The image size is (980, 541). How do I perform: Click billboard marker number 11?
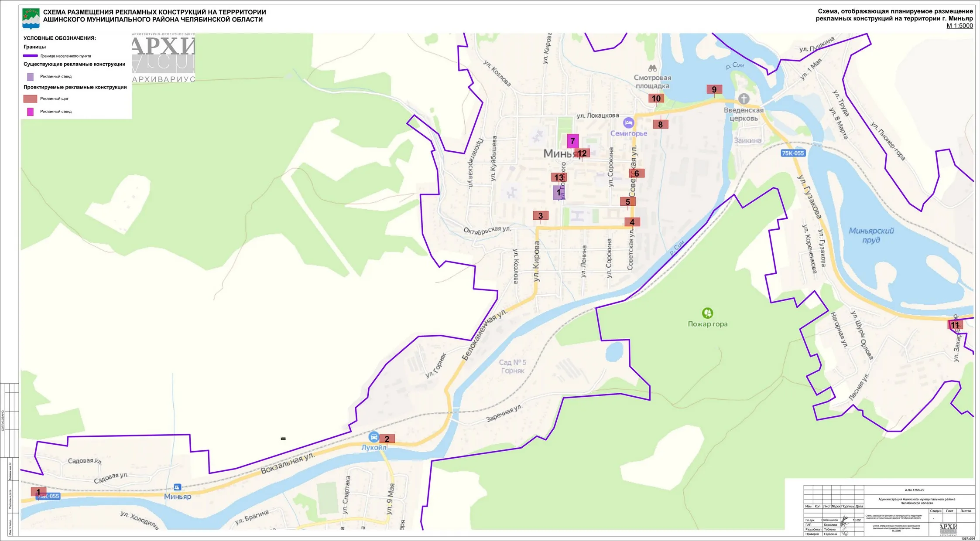click(955, 325)
